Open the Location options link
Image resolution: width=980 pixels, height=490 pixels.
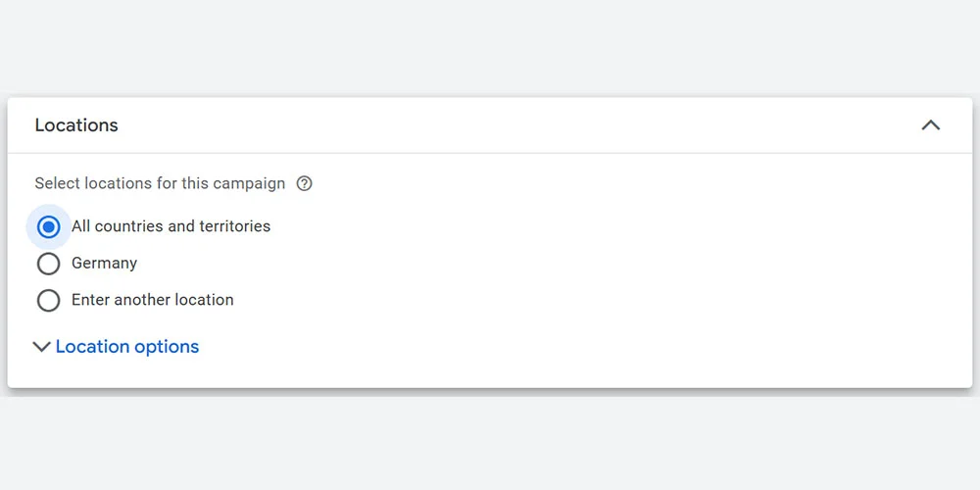point(127,347)
